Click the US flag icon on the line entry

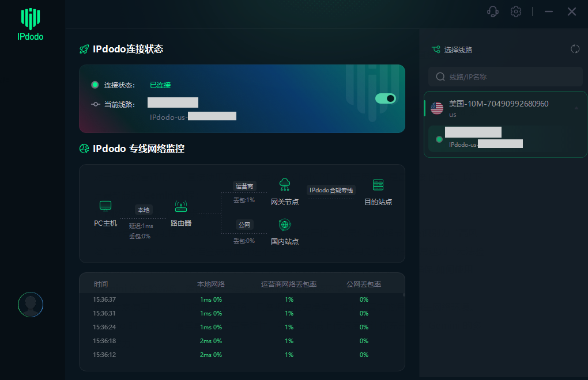[x=437, y=107]
